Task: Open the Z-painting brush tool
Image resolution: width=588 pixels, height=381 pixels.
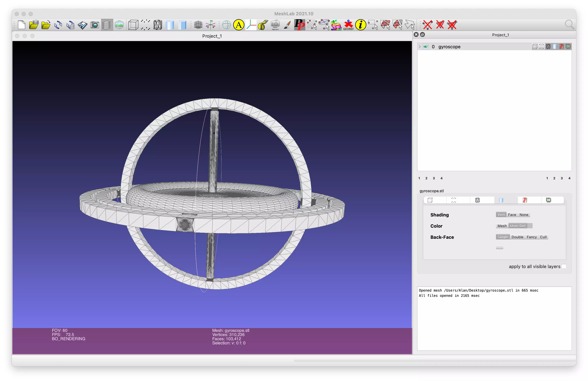Action: [x=287, y=25]
